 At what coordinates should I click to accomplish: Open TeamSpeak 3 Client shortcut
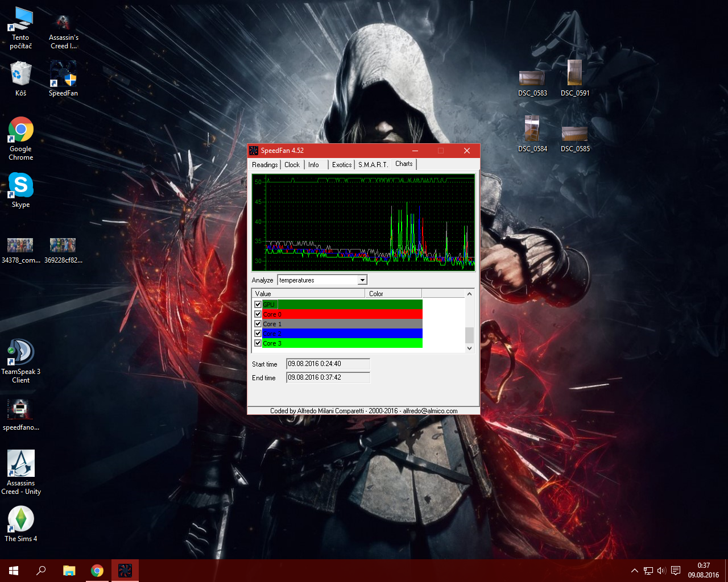click(21, 361)
